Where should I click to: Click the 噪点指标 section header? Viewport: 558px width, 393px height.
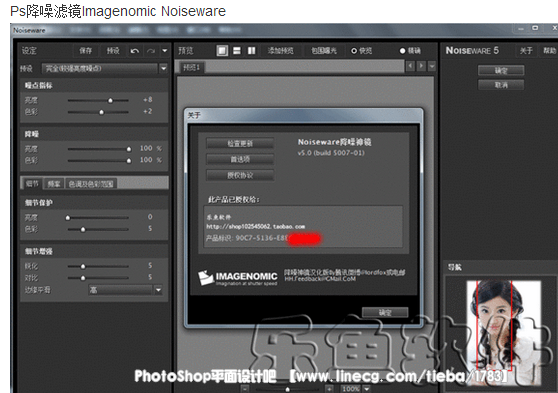pos(38,85)
